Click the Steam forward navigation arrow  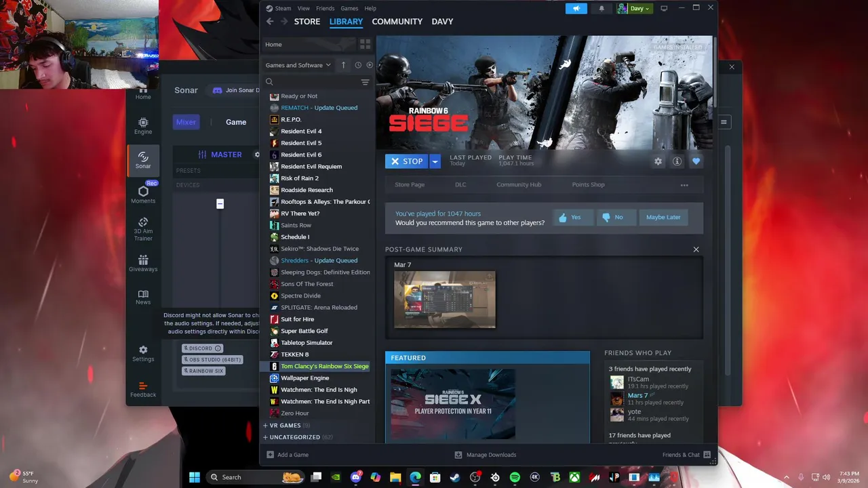(284, 22)
